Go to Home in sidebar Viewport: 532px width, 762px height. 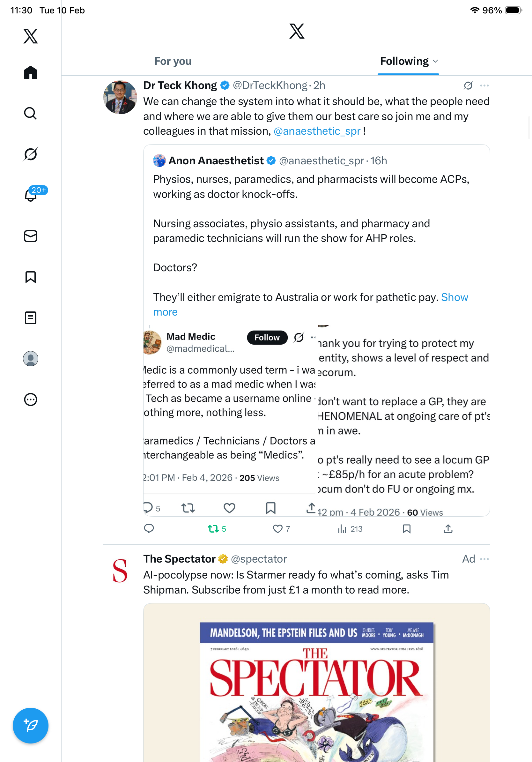coord(30,73)
